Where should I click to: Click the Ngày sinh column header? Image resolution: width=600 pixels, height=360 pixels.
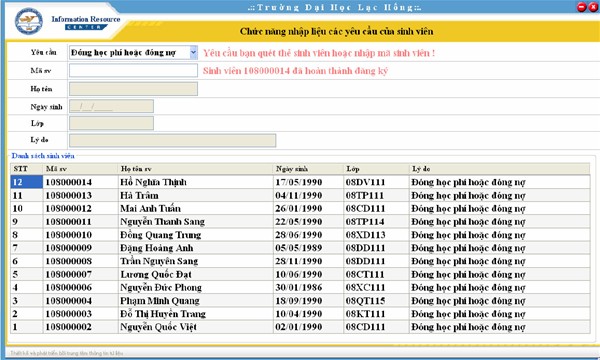[308, 169]
